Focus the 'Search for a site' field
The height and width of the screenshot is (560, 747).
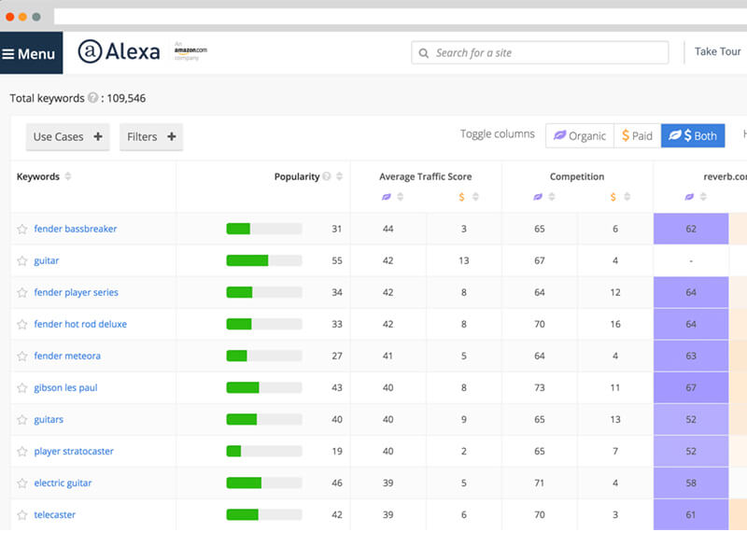pos(540,52)
